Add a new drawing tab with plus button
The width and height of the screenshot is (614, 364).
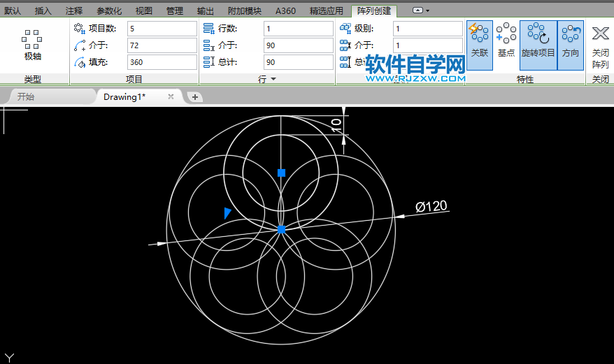pyautogui.click(x=195, y=97)
